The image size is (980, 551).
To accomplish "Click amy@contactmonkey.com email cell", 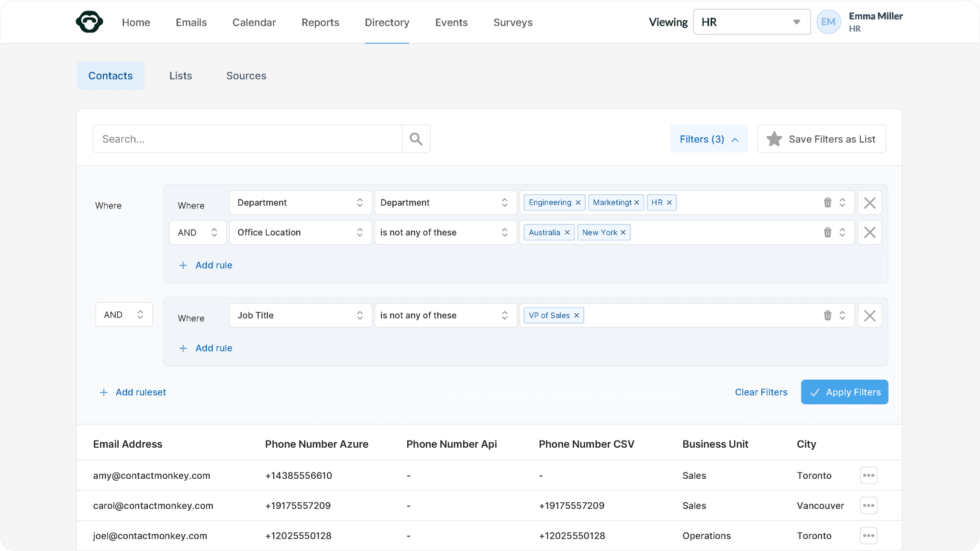I will 151,475.
